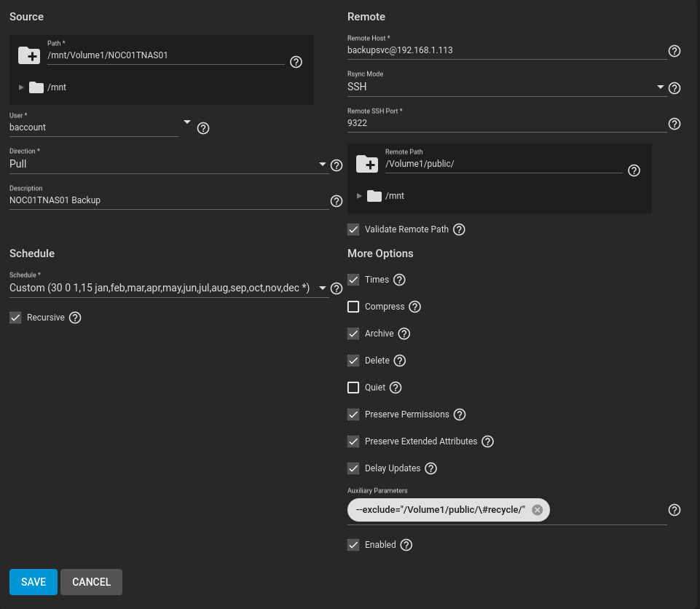Open help tooltip for Schedule field
This screenshot has width=700, height=609.
point(336,288)
